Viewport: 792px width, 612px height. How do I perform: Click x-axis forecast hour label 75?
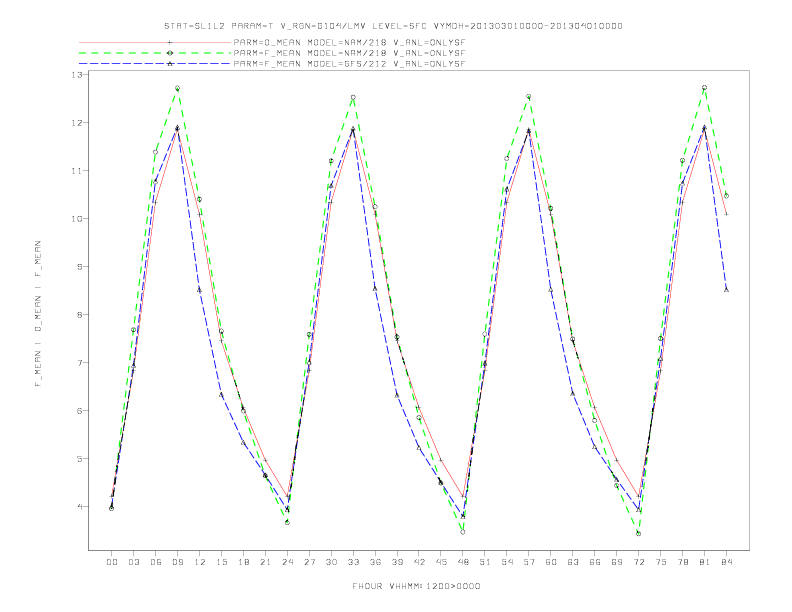click(661, 562)
